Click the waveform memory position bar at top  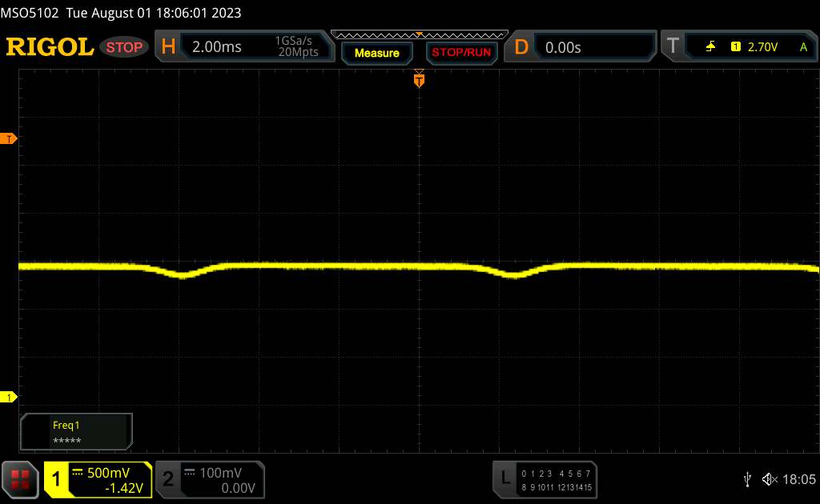(418, 34)
